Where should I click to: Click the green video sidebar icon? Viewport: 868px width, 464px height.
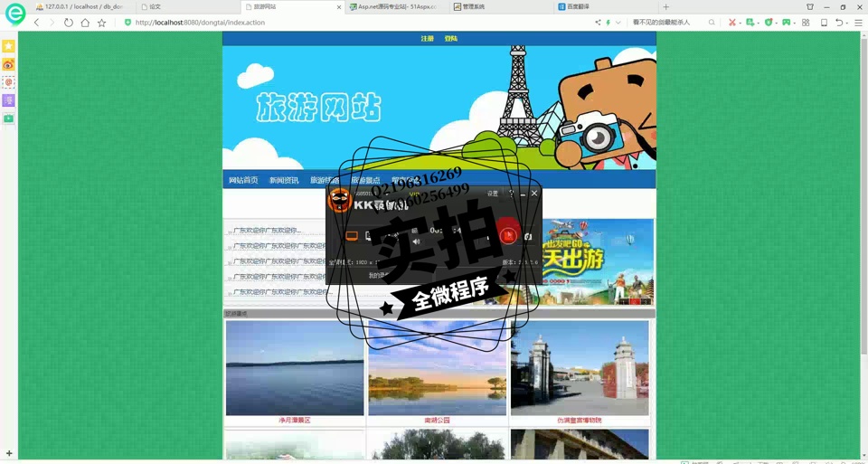[x=8, y=118]
